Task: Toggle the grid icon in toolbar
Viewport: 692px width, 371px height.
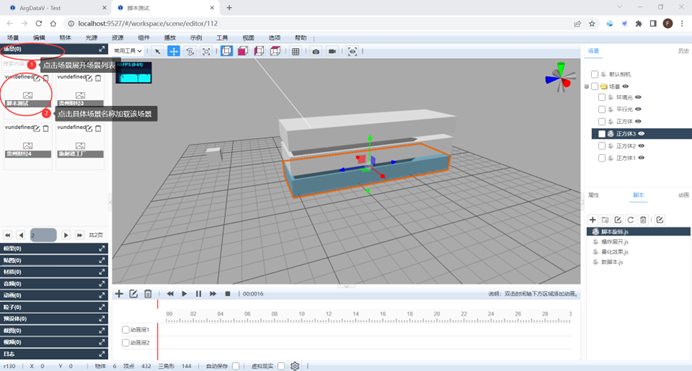Action: pyautogui.click(x=296, y=51)
